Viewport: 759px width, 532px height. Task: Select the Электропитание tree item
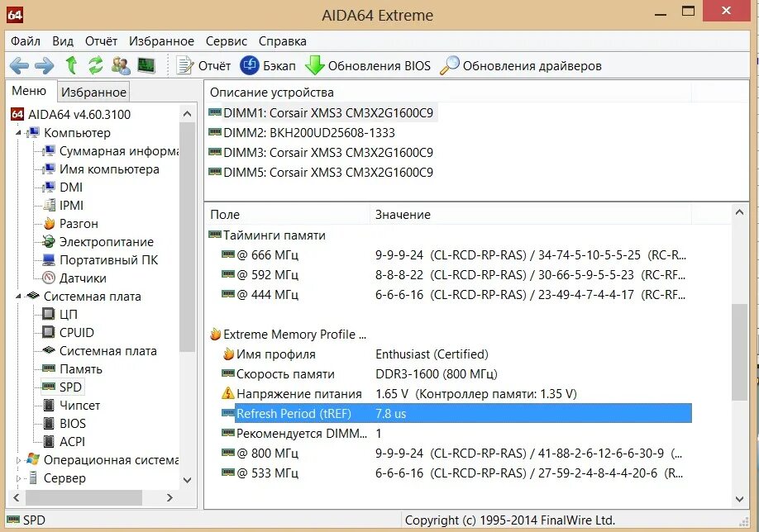tap(98, 242)
